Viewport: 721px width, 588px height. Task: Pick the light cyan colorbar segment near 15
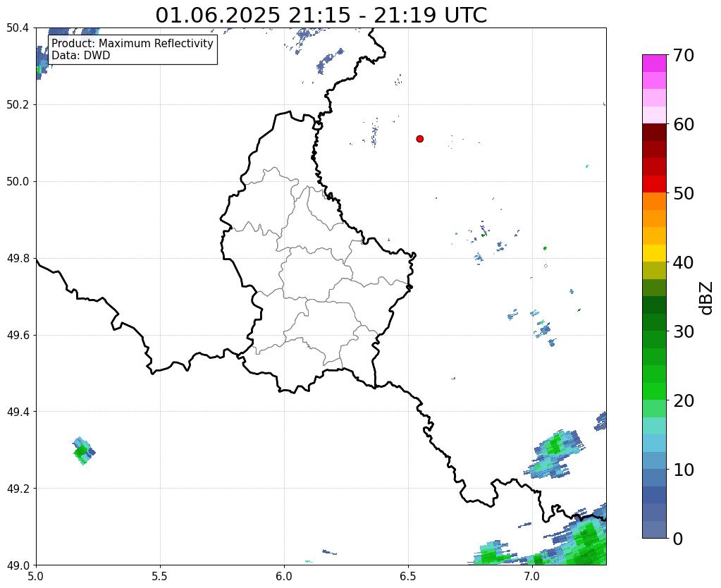pyautogui.click(x=654, y=426)
